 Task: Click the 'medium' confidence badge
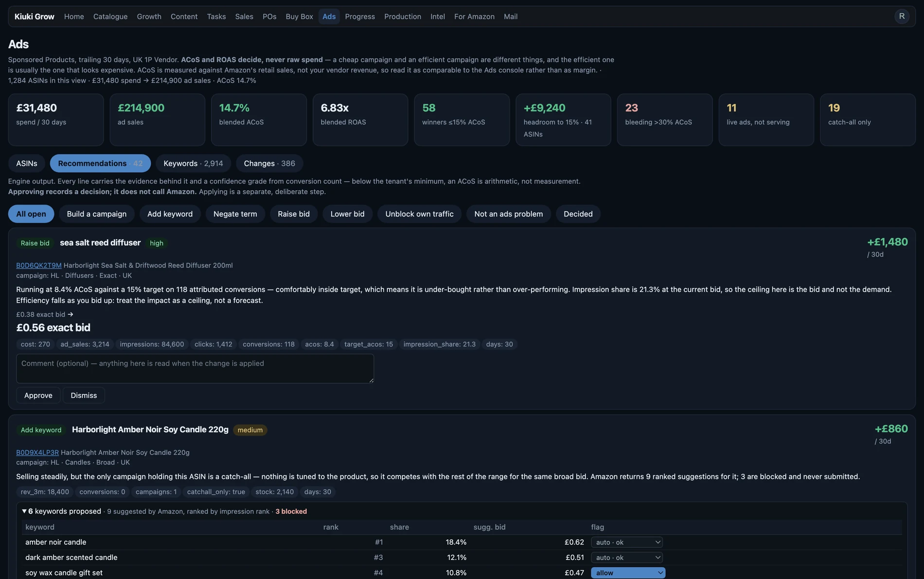tap(250, 430)
